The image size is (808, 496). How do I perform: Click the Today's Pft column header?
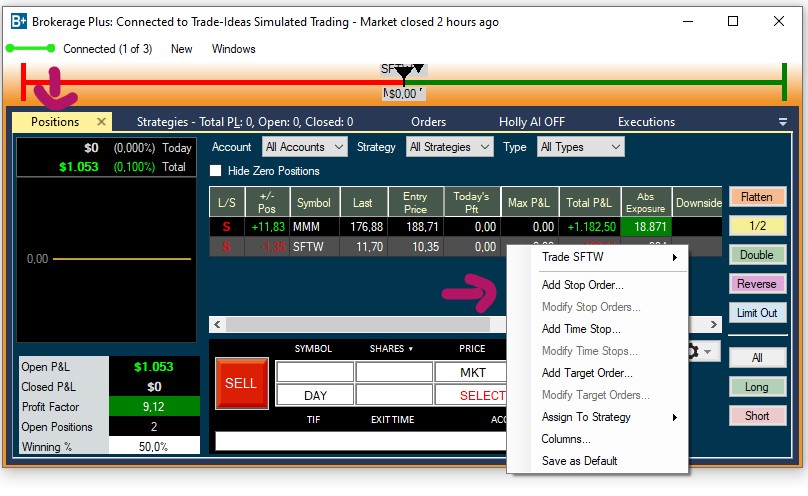click(472, 202)
